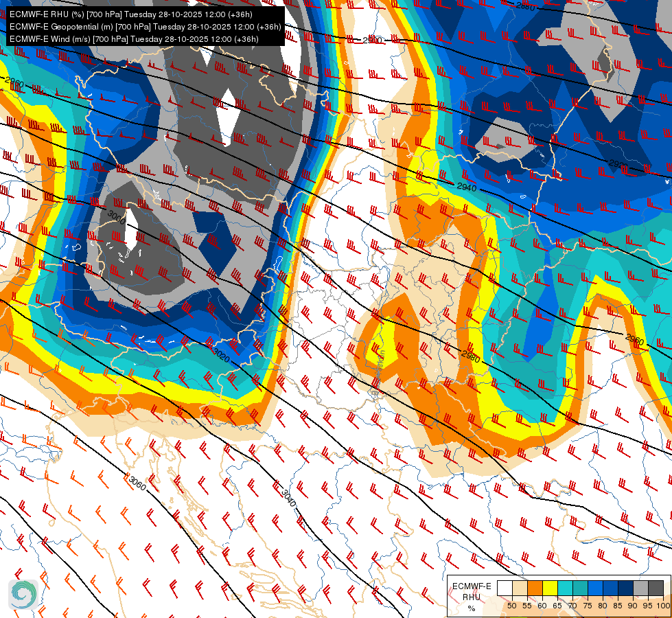Click the legend tick label 65

557,606
